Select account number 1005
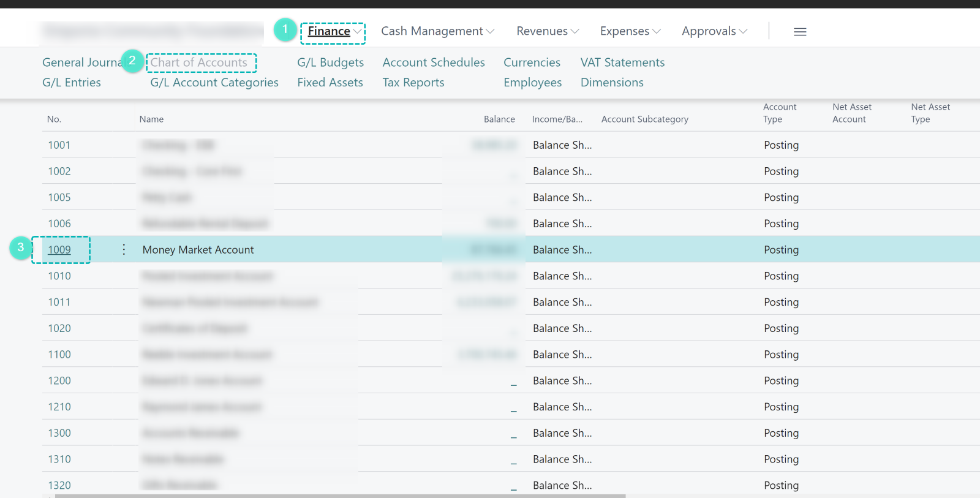 (59, 197)
